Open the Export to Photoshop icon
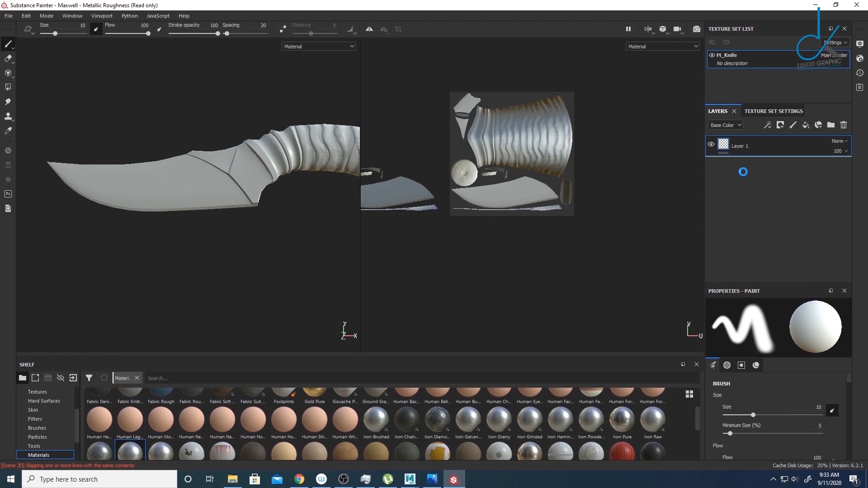 (8, 194)
